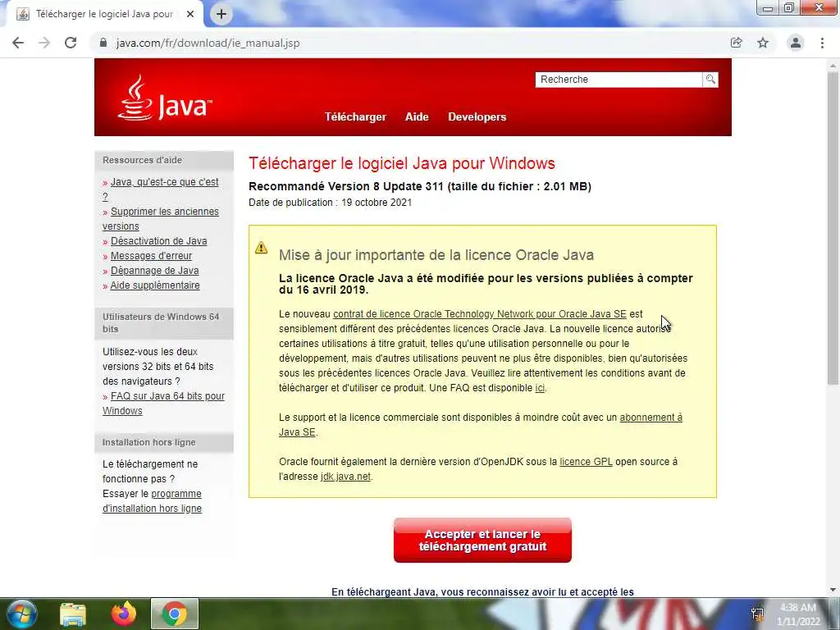Open the Aide menu item
840x630 pixels.
pos(417,116)
